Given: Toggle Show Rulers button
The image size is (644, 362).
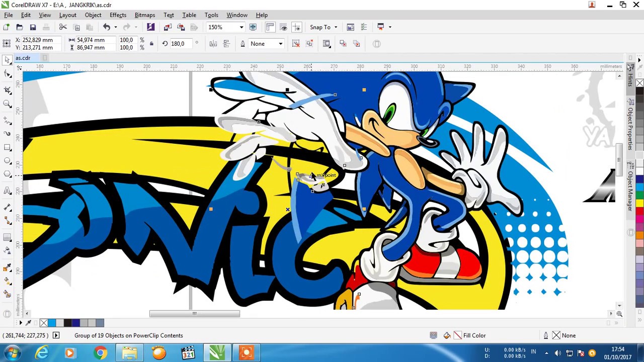Looking at the screenshot, I should coord(270,27).
